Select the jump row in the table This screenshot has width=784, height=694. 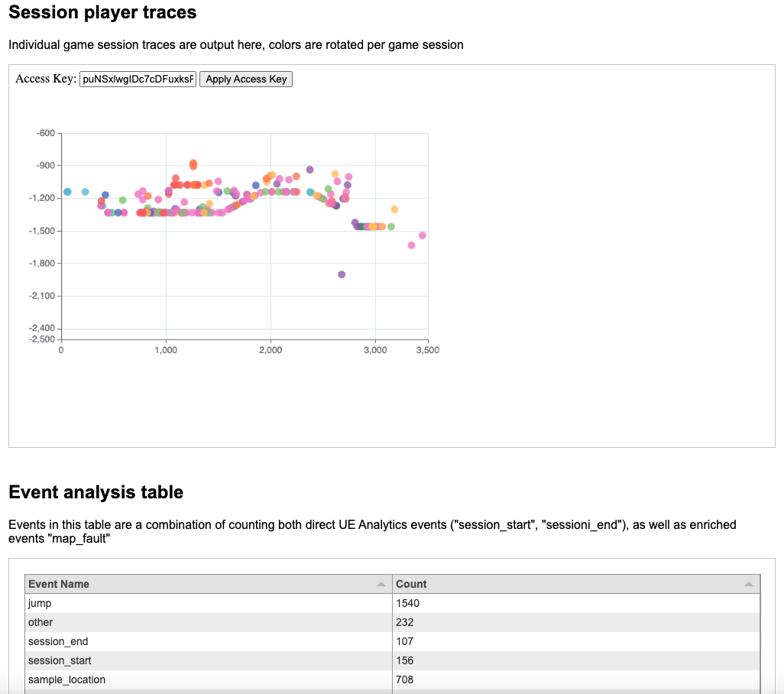coord(206,603)
